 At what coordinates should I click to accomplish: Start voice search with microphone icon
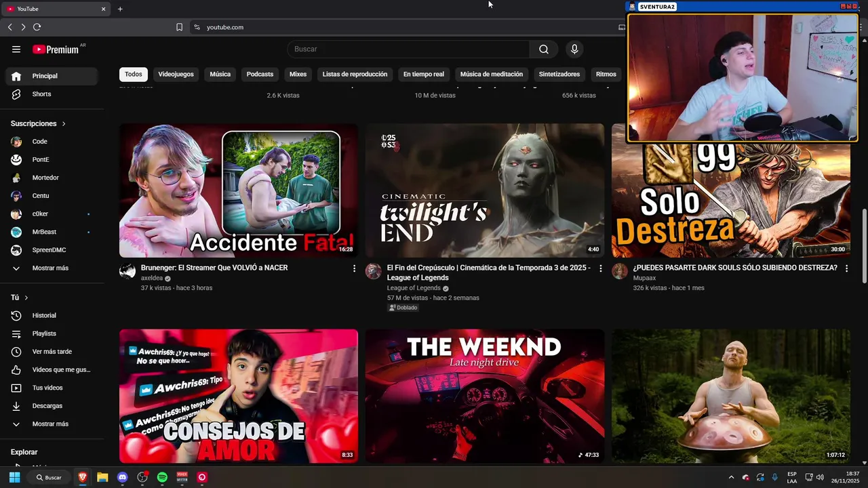coord(574,49)
